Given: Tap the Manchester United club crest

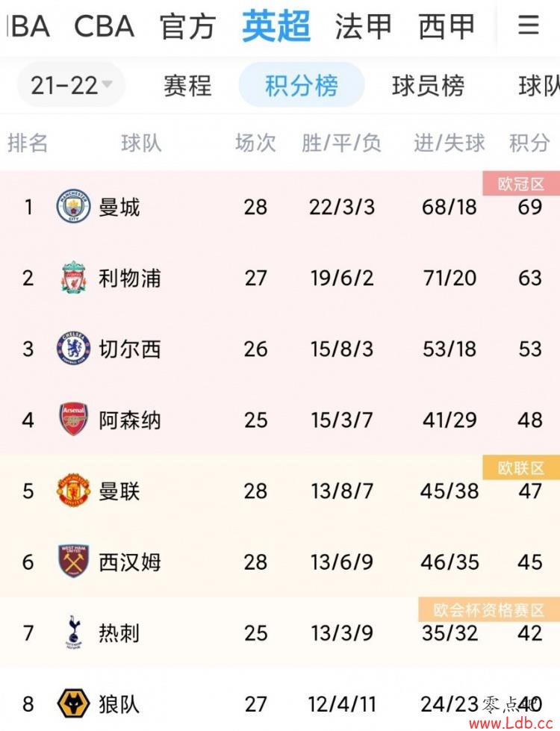Looking at the screenshot, I should point(74,491).
